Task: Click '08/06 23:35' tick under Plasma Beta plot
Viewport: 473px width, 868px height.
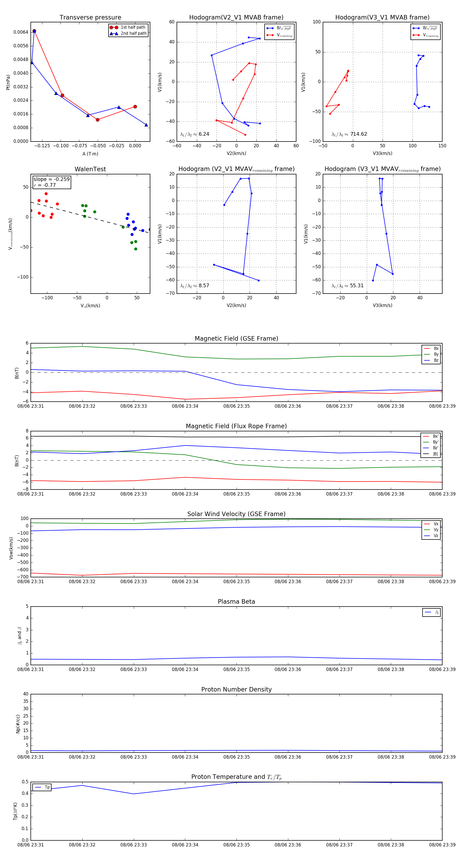Action: [x=236, y=669]
